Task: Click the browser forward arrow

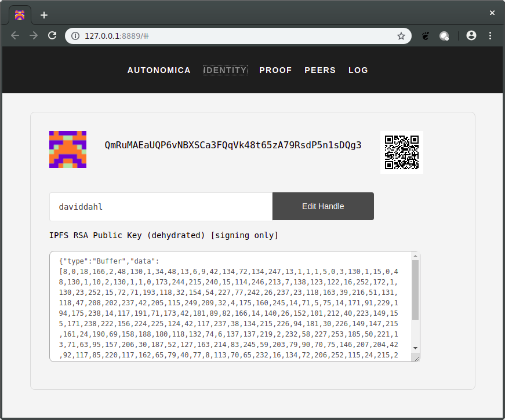Action: [34, 35]
